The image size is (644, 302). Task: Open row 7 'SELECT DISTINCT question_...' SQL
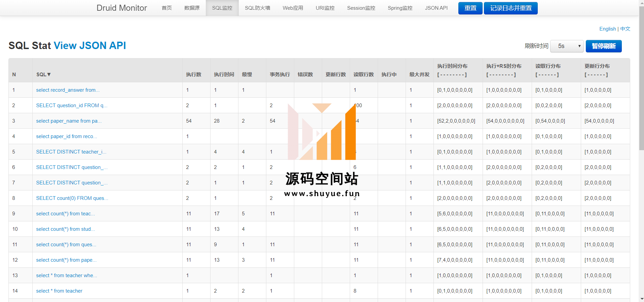(72, 183)
